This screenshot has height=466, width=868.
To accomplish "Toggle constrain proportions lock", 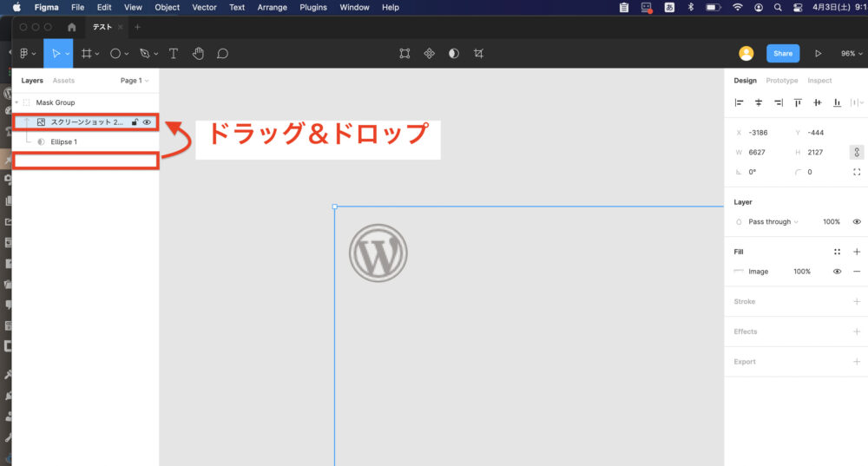I will point(857,152).
